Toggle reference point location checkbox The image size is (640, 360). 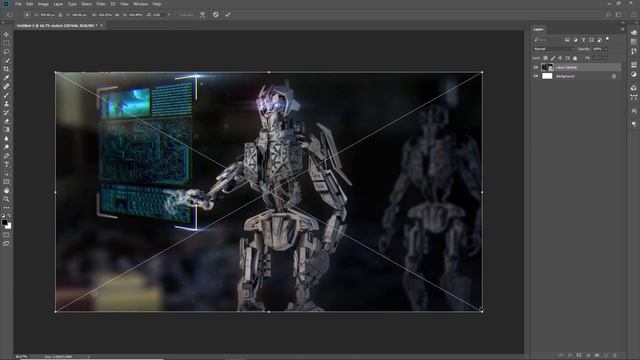27,15
